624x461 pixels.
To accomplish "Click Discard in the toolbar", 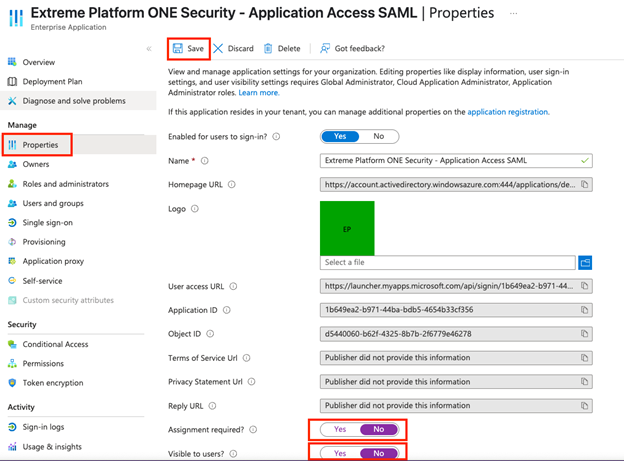I will pyautogui.click(x=240, y=49).
